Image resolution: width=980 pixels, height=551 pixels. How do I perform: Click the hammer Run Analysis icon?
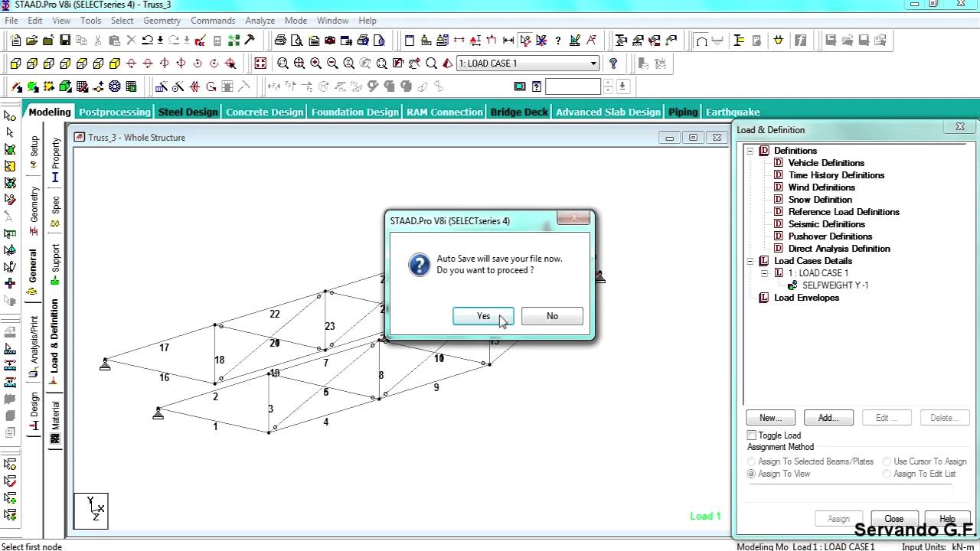coord(250,41)
